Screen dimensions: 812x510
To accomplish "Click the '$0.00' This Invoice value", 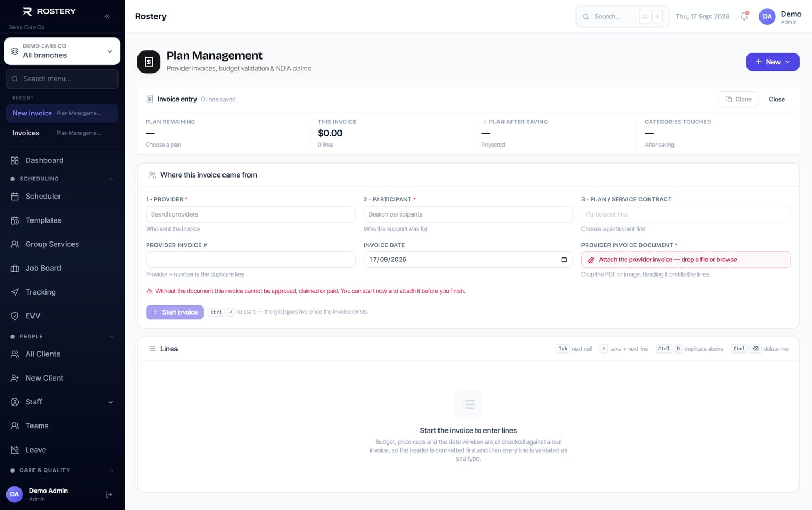I will 330,133.
